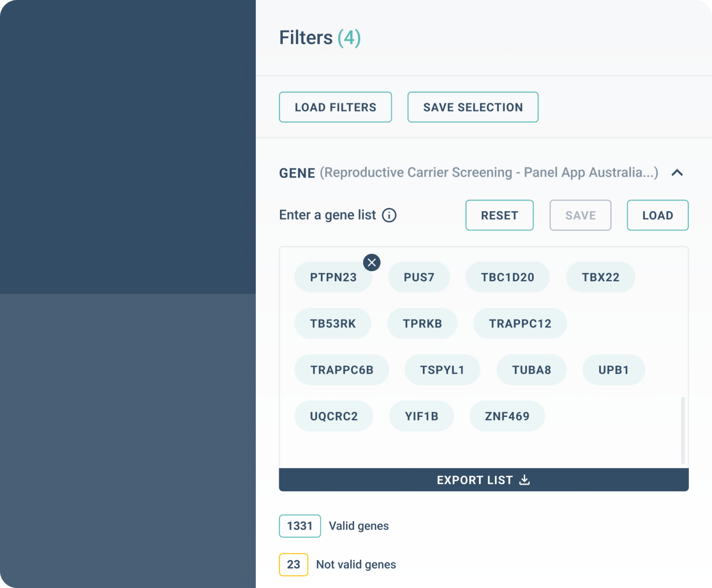Click the gene list info icon
Image resolution: width=712 pixels, height=588 pixels.
[389, 215]
